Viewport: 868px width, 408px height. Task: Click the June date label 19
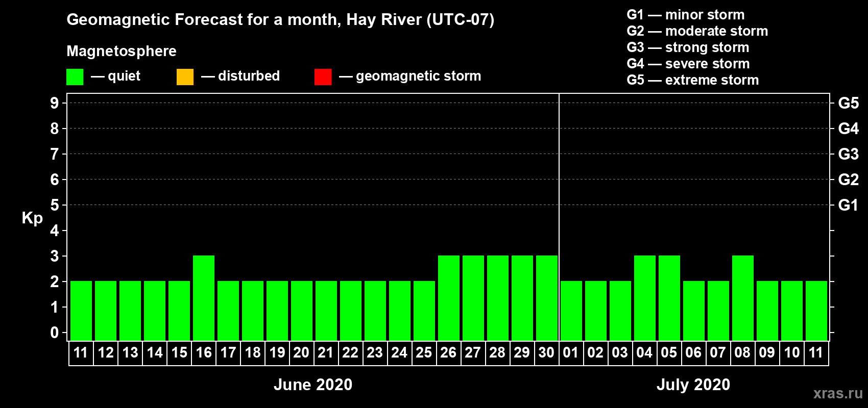[x=277, y=352]
